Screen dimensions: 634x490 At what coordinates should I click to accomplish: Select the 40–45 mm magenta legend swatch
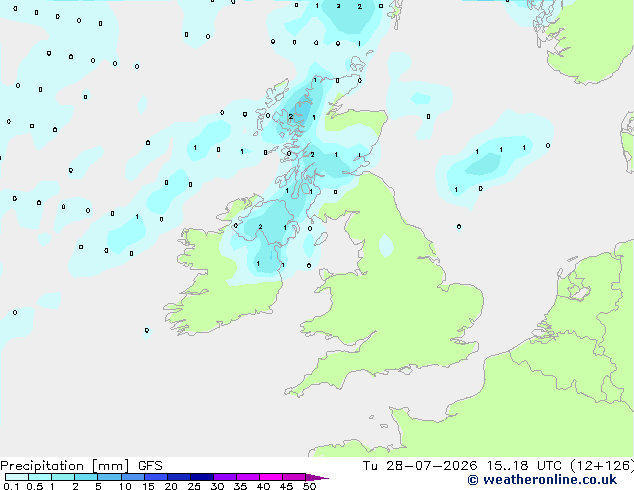(x=271, y=477)
